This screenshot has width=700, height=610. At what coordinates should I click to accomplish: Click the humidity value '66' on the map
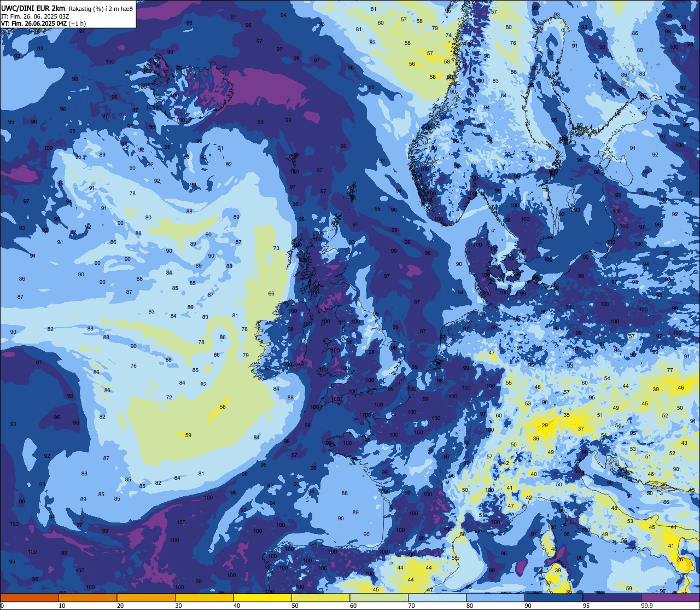(271, 294)
